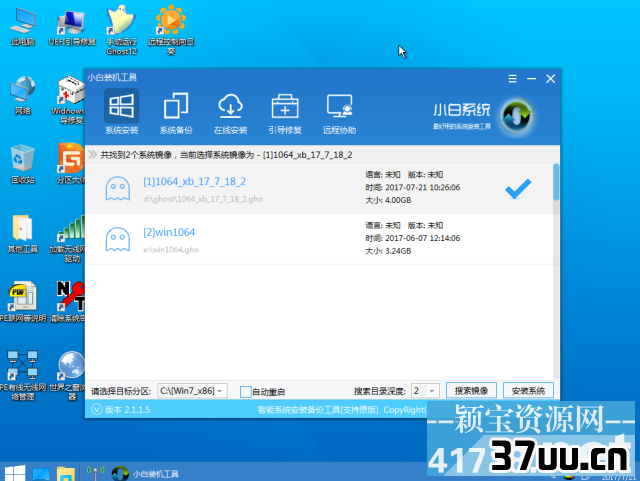The height and width of the screenshot is (481, 640).
Task: Click ghost icon of 1064_xb image
Action: click(x=118, y=188)
